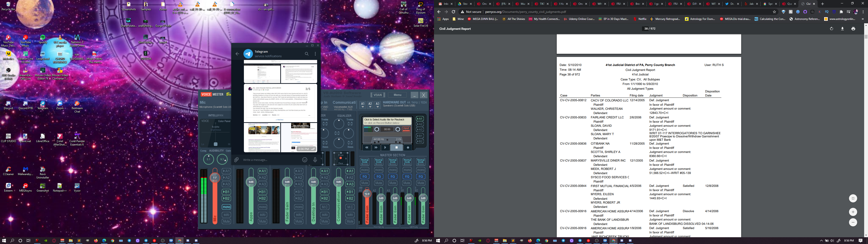The width and height of the screenshot is (868, 244).
Task: Click PDF fit to page button
Action: pyautogui.click(x=853, y=198)
